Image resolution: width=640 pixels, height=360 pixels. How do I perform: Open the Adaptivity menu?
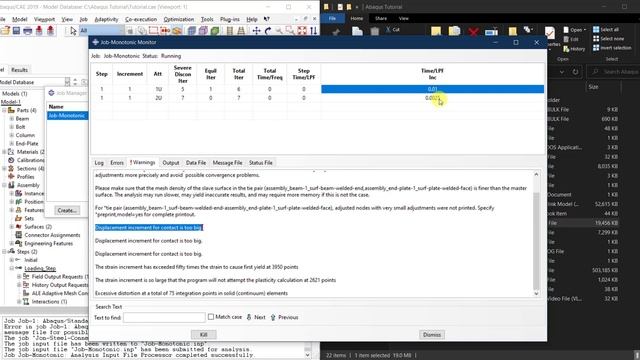coord(106,19)
